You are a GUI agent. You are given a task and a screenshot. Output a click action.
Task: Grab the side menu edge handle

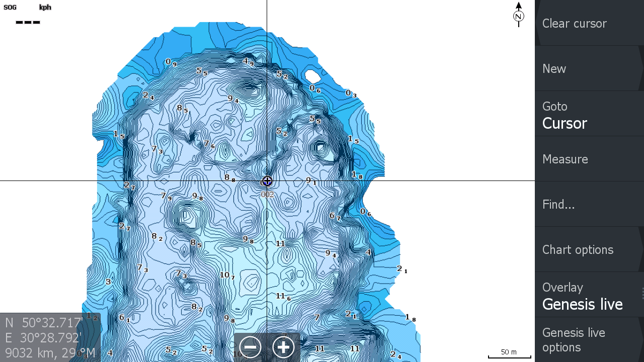[642, 293]
